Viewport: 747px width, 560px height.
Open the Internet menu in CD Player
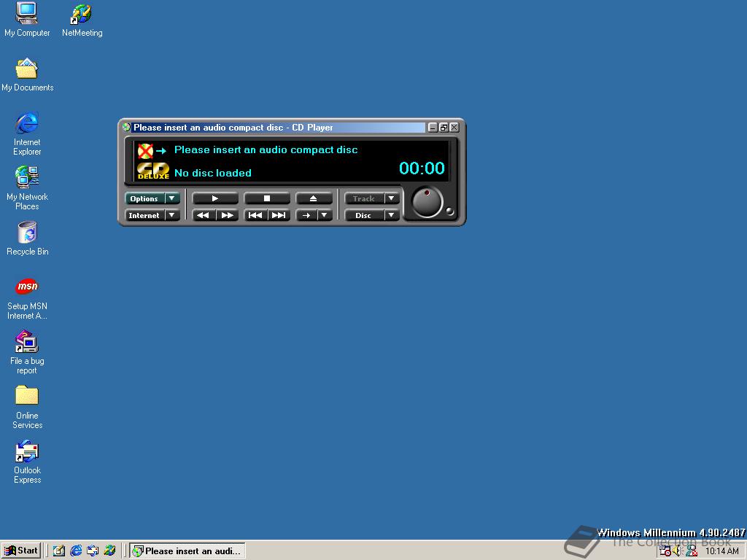tap(152, 215)
